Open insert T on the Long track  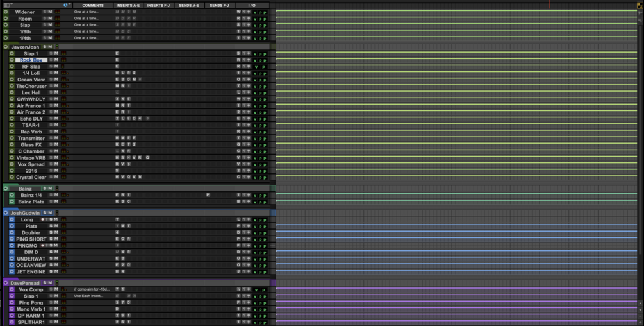click(x=117, y=219)
